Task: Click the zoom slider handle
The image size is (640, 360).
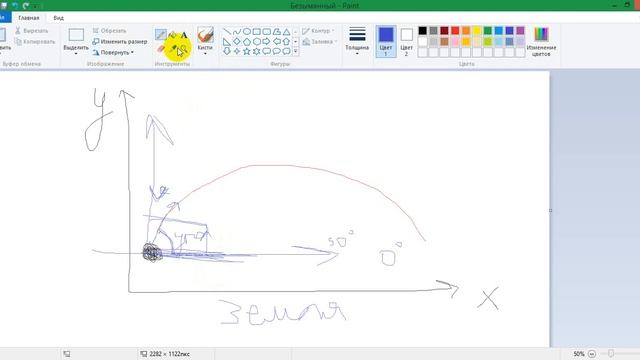Action: click(x=611, y=353)
